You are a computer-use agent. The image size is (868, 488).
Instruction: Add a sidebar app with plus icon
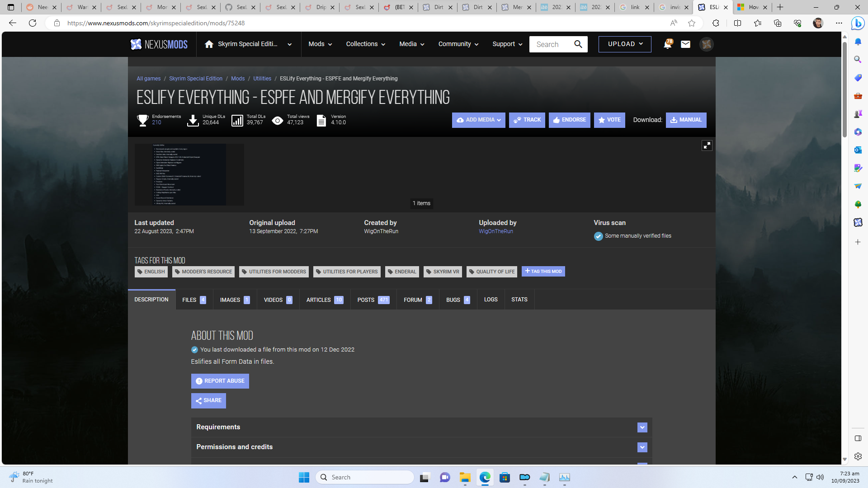point(858,242)
